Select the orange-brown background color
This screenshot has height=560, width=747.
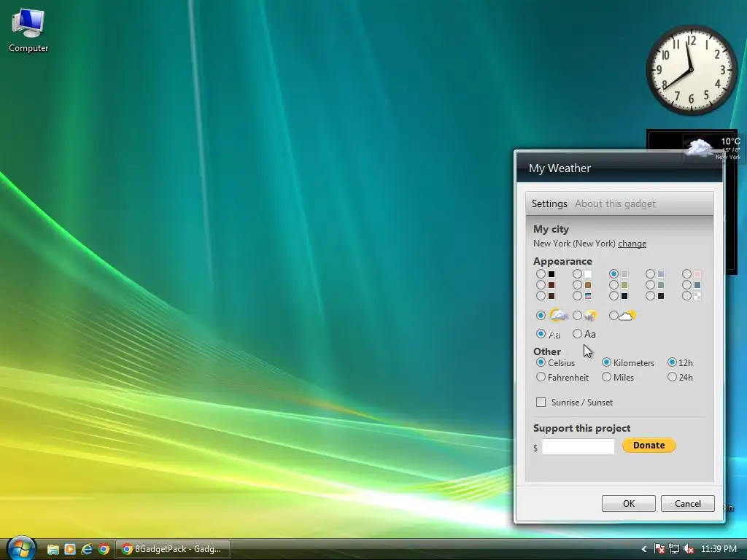tap(578, 285)
